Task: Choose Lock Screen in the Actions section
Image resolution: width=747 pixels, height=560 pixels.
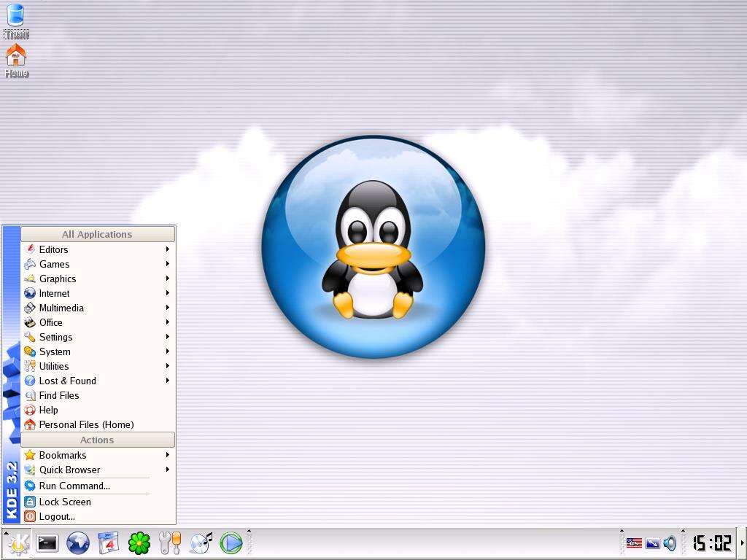Action: [x=98, y=502]
